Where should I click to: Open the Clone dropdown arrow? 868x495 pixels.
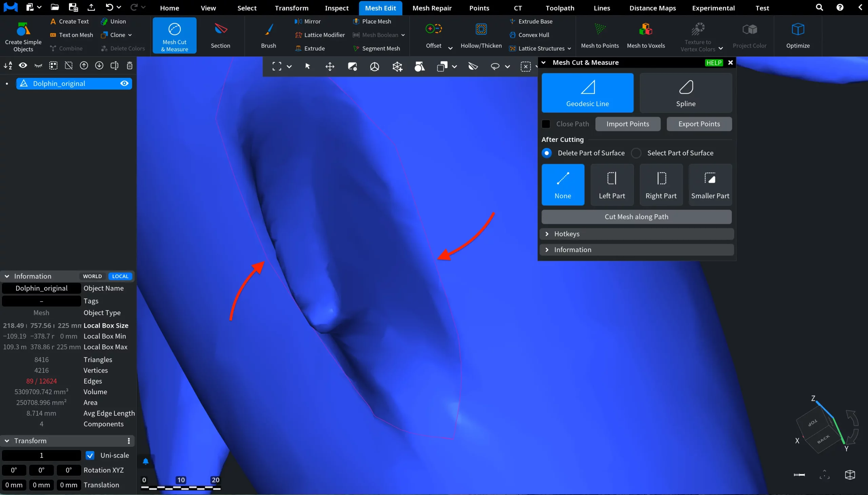click(x=130, y=35)
